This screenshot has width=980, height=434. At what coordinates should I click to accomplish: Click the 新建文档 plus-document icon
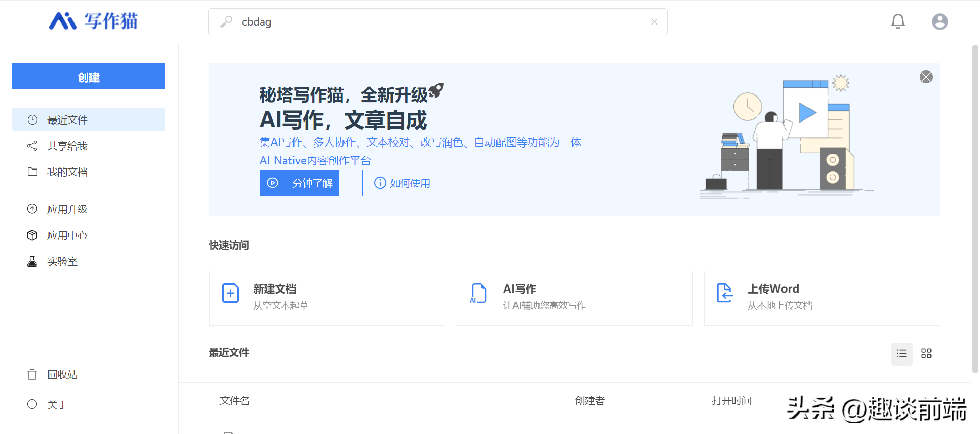point(230,293)
